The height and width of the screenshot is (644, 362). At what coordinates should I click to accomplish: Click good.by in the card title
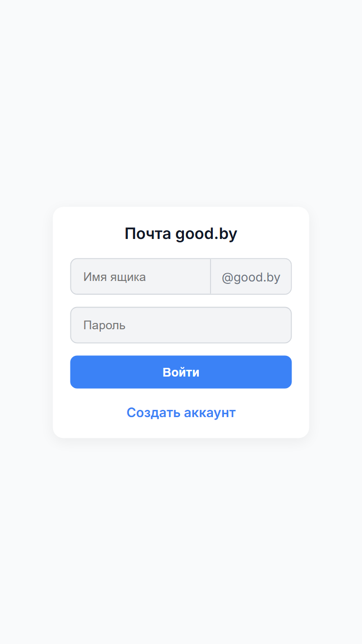(206, 234)
